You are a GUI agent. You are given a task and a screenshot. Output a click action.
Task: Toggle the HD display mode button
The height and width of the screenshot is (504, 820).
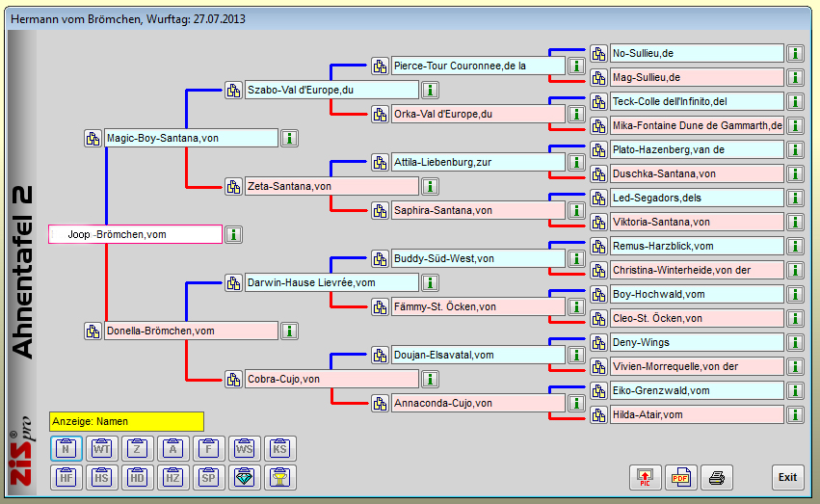coord(138,477)
